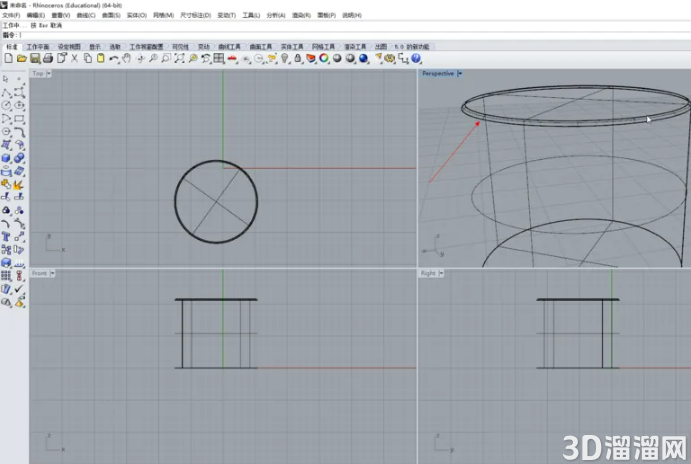The width and height of the screenshot is (691, 464).
Task: Select the Pan hand tool
Action: [x=127, y=58]
